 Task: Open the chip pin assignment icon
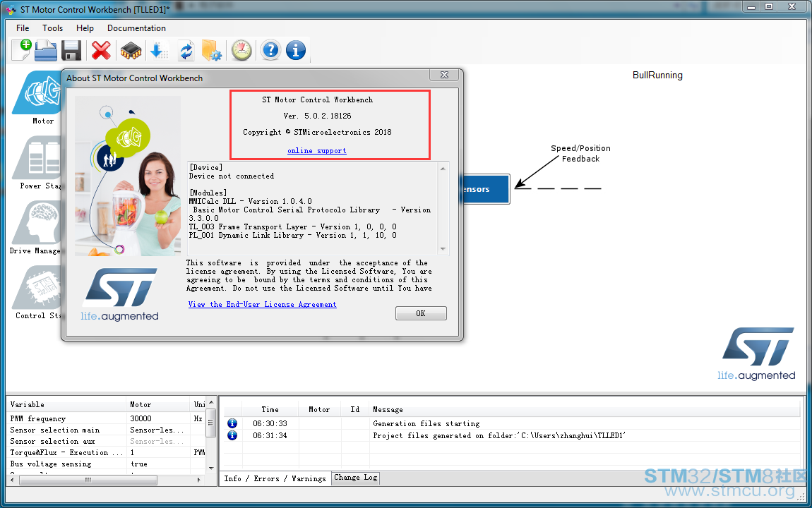131,51
